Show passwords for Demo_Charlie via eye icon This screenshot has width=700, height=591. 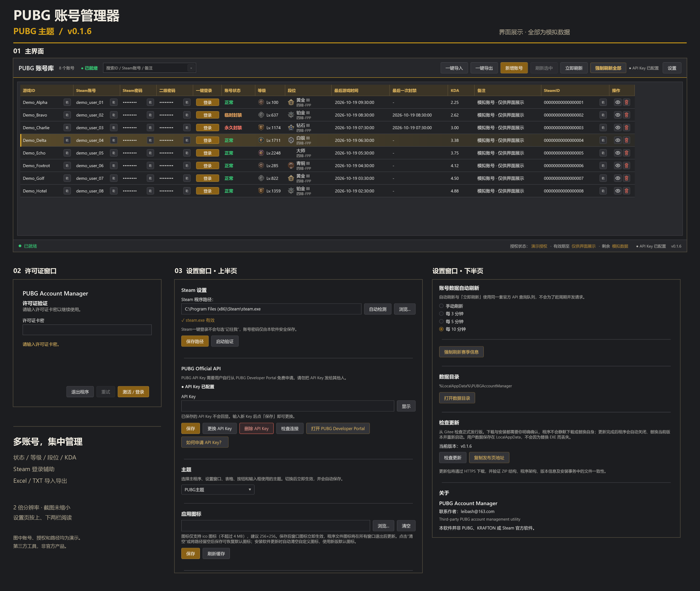tap(618, 128)
